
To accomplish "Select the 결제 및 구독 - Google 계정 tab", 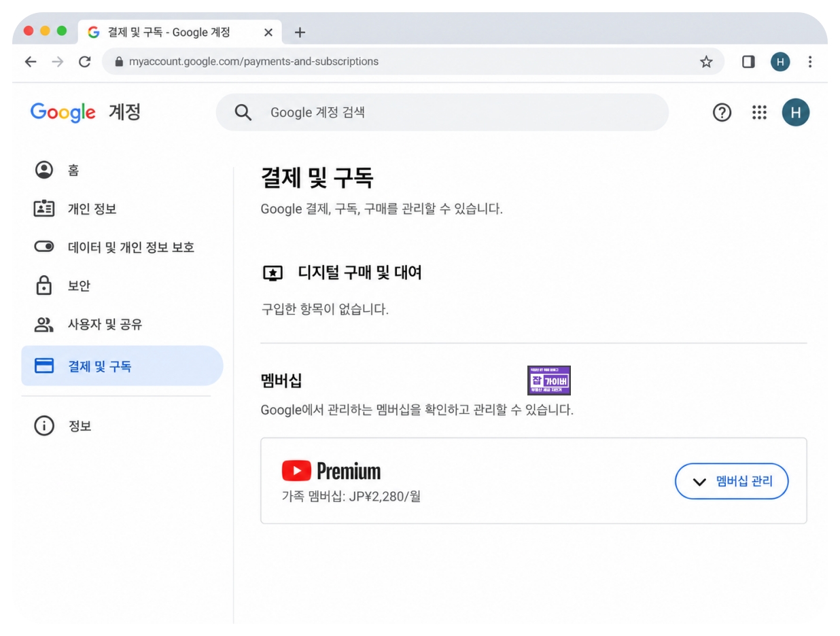I will click(x=180, y=32).
